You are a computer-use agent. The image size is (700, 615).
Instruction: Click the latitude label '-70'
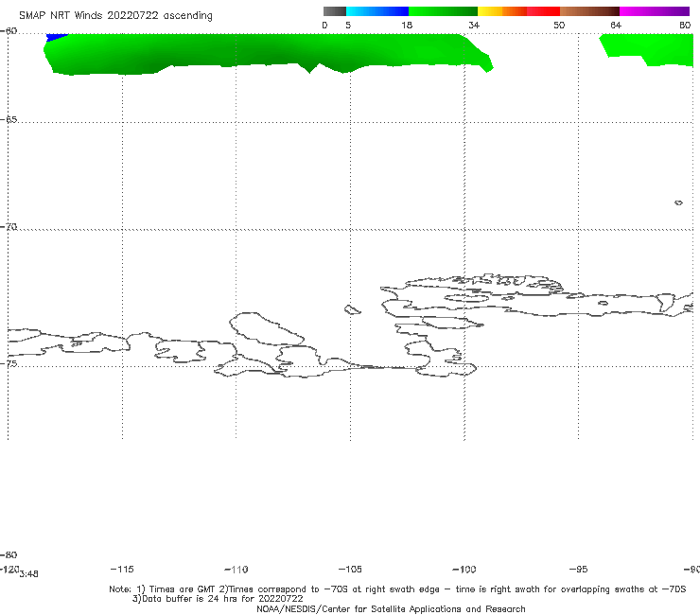coord(9,227)
